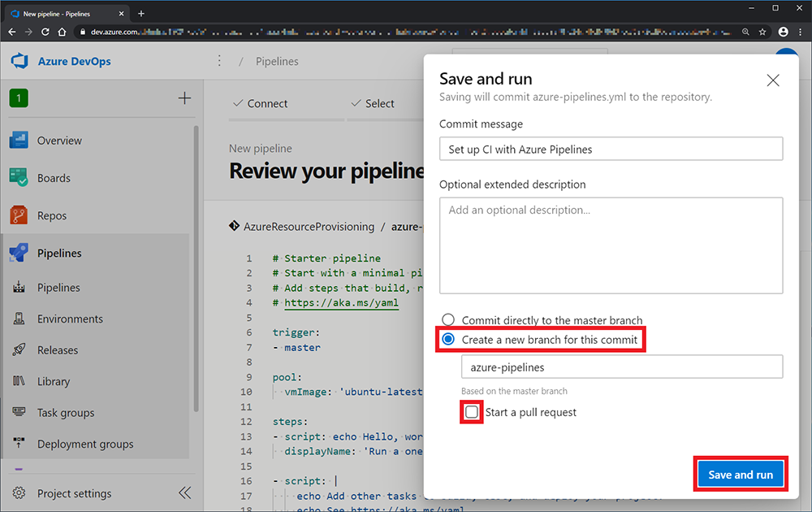This screenshot has width=812, height=512.
Task: Close the New pipeline browser tab
Action: coord(121,14)
